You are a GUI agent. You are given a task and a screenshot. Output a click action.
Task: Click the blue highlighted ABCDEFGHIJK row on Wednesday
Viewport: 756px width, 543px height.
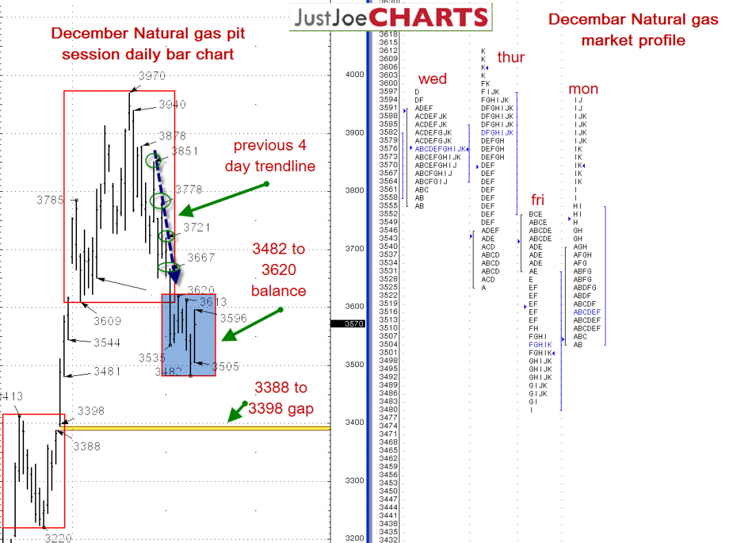(441, 148)
